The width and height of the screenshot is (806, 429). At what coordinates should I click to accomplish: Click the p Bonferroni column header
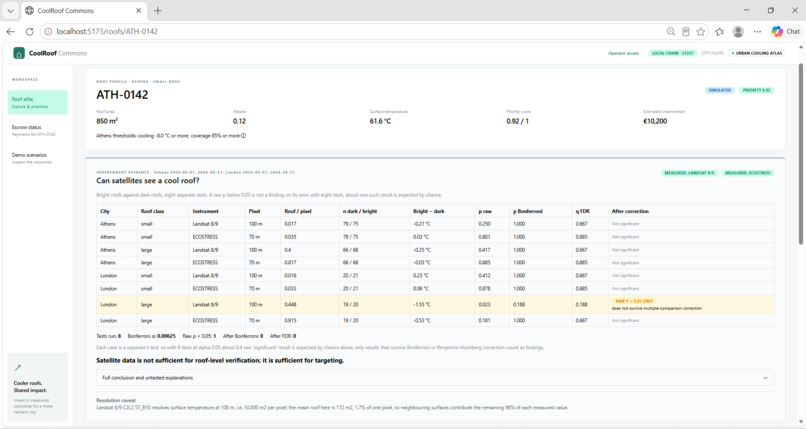528,211
